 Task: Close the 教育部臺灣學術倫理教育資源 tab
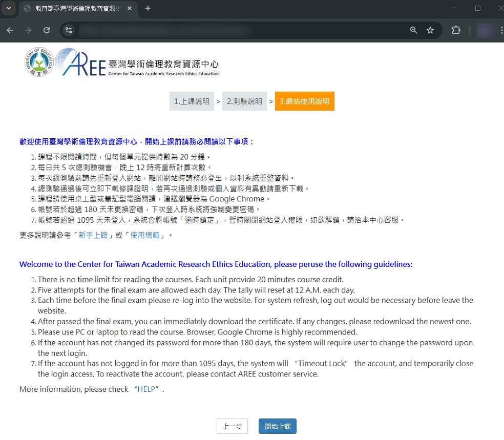coord(130,8)
